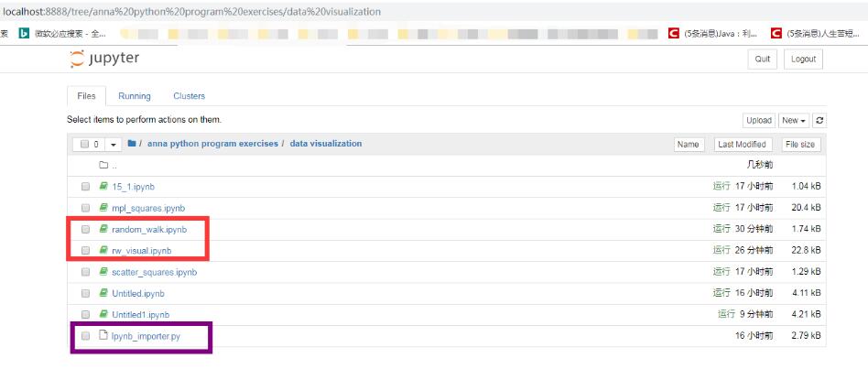Open the rw_visual.ipynb notebook
868x369 pixels.
(142, 251)
